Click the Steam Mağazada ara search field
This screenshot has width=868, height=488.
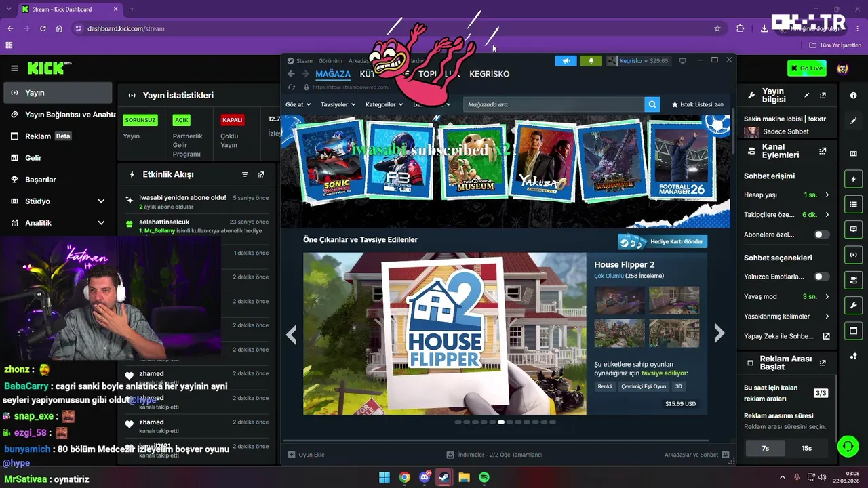click(x=554, y=104)
